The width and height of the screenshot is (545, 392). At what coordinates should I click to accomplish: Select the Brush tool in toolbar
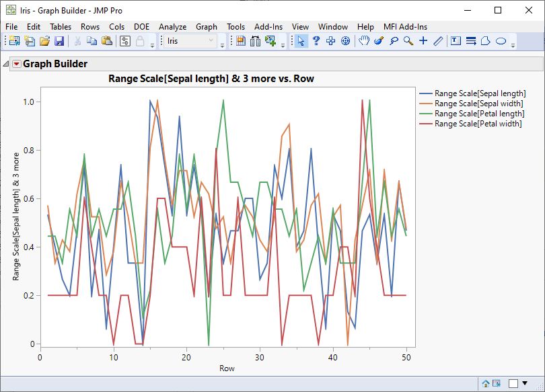378,41
